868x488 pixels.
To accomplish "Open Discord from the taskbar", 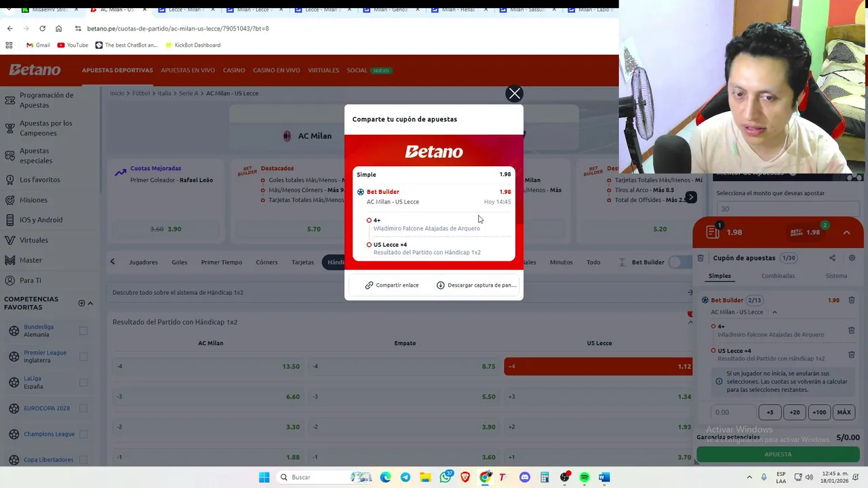I will pyautogui.click(x=524, y=477).
